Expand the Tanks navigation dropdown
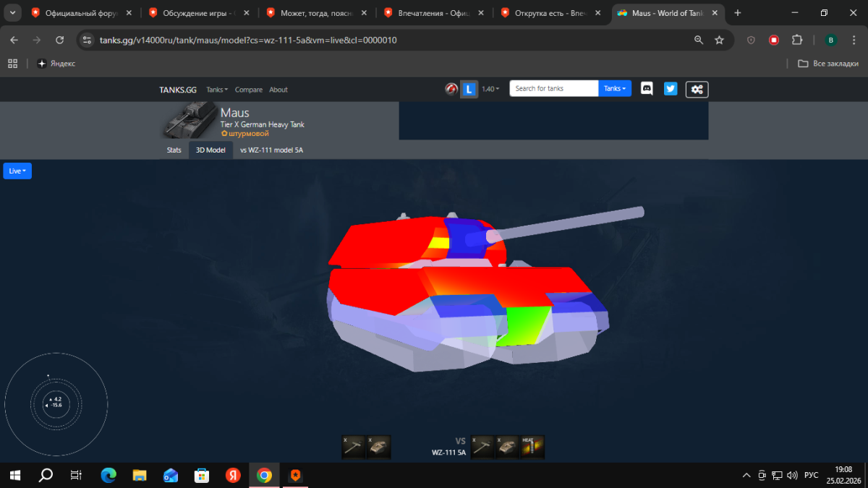 217,90
